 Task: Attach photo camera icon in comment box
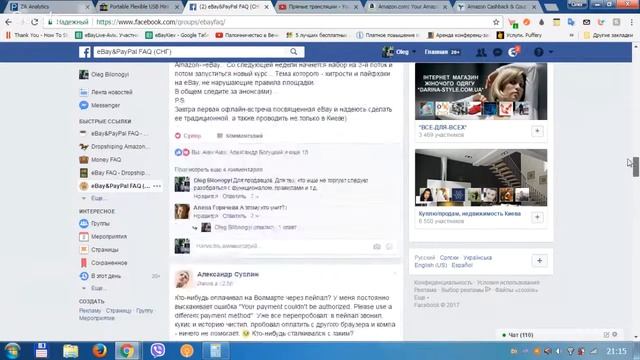(x=377, y=247)
